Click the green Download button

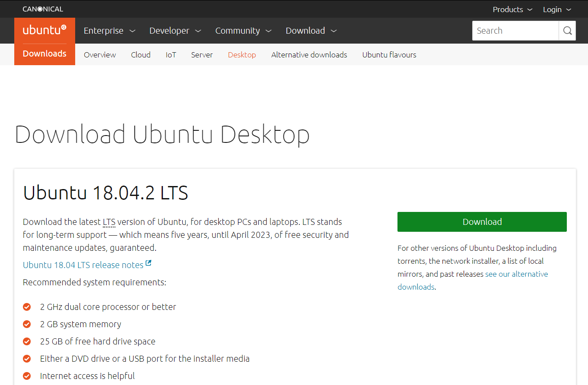[x=482, y=222]
